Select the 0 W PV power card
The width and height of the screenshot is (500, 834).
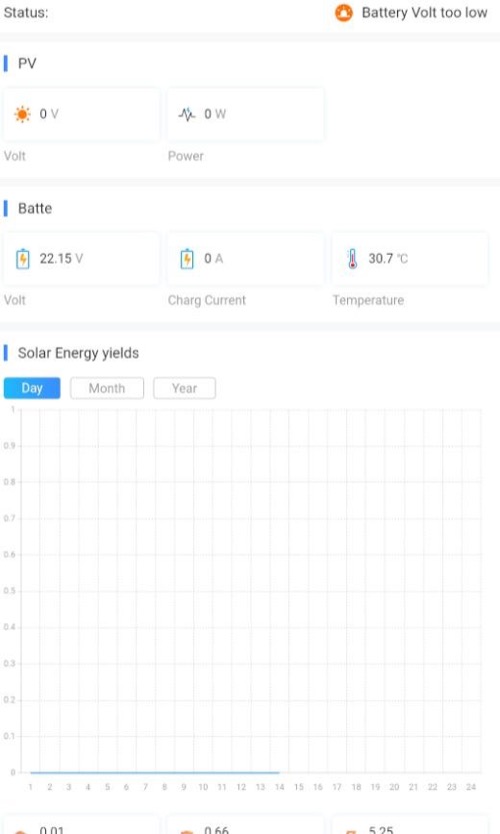245,114
